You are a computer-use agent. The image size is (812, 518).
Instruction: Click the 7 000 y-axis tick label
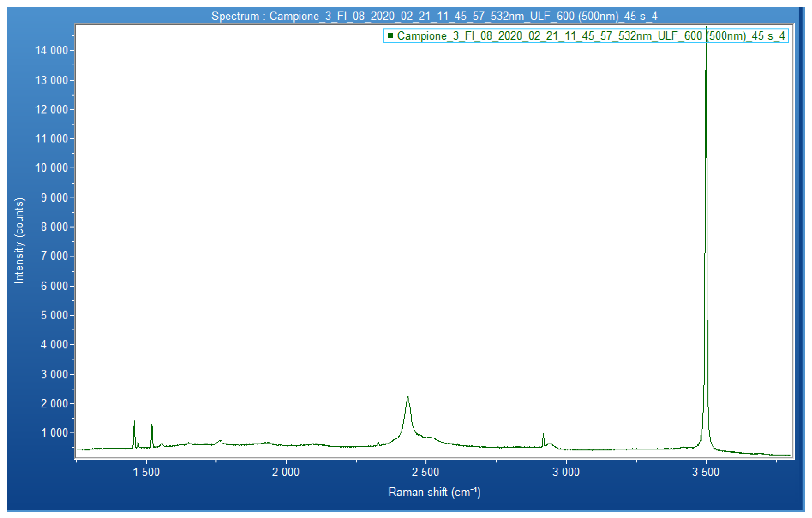(54, 256)
